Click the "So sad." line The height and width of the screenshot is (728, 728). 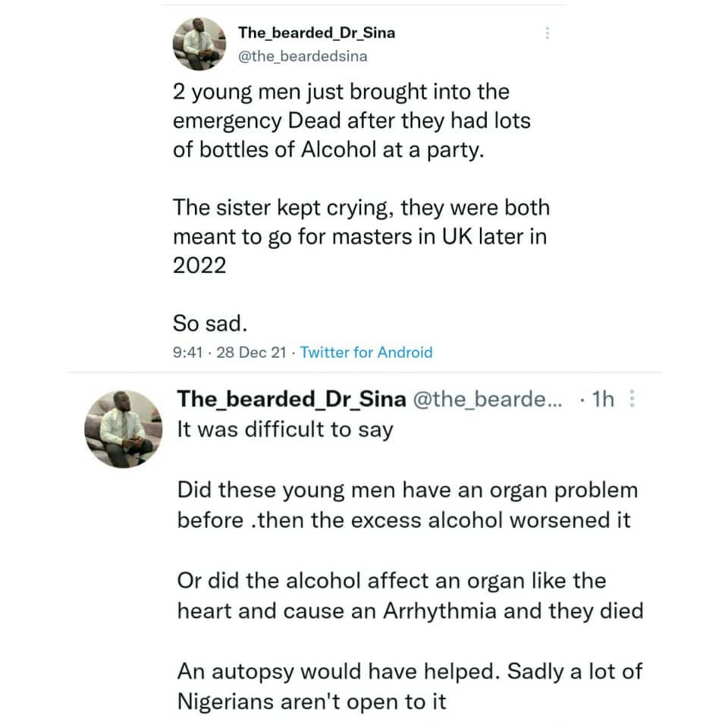click(210, 323)
